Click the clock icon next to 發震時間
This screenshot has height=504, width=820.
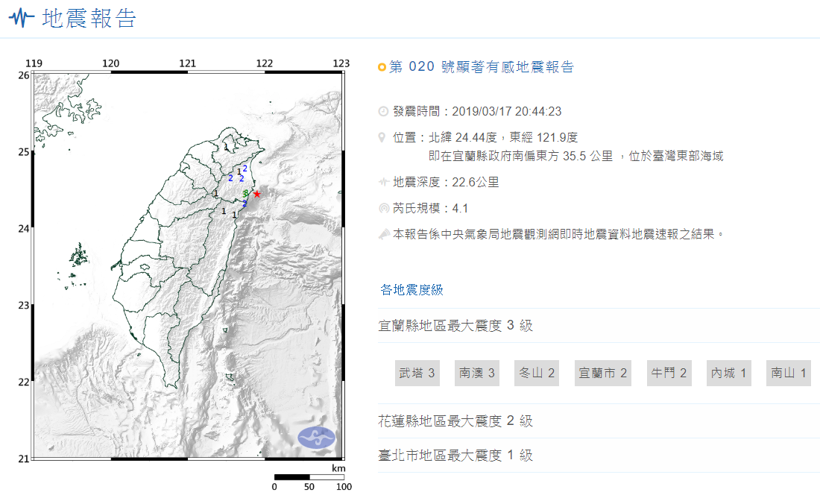[383, 112]
